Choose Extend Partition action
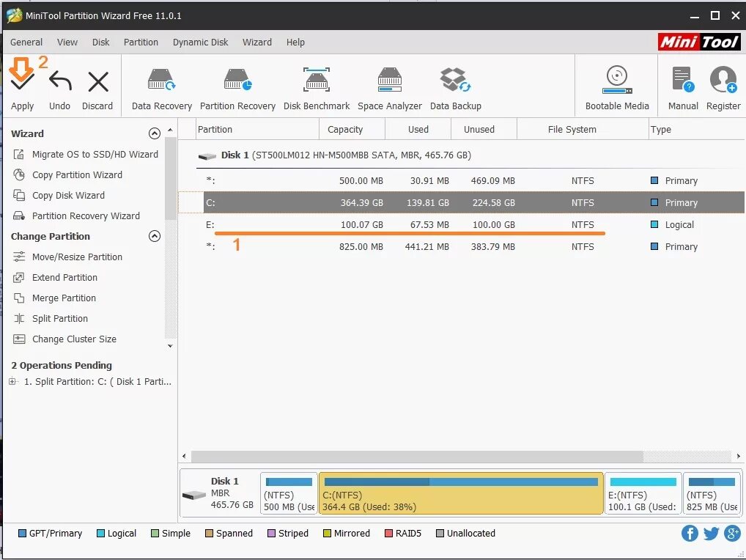The width and height of the screenshot is (746, 560). click(x=55, y=277)
